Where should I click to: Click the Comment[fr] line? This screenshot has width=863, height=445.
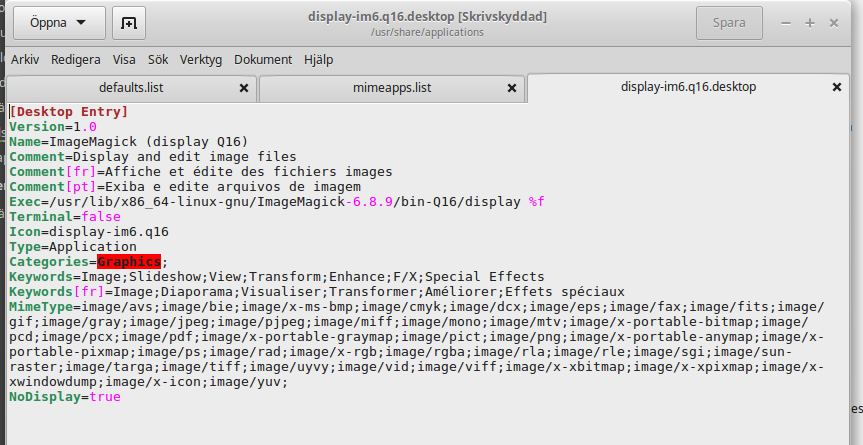tap(201, 172)
